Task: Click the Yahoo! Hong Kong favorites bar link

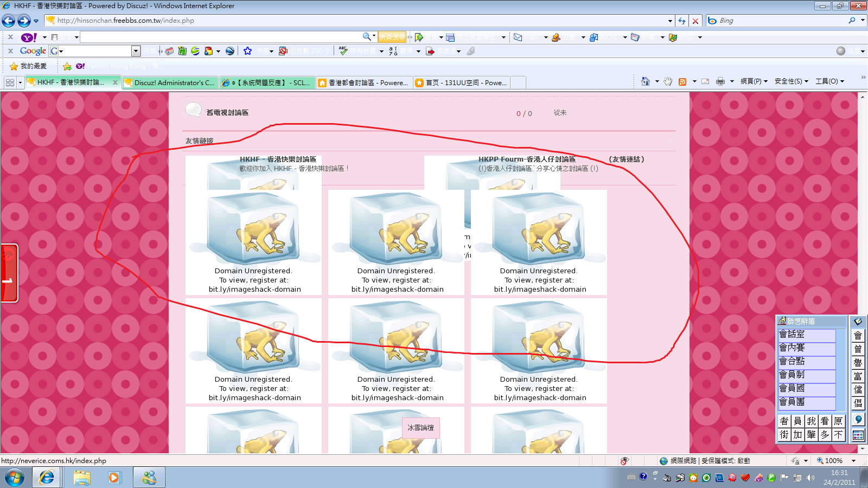Action: click(x=119, y=66)
